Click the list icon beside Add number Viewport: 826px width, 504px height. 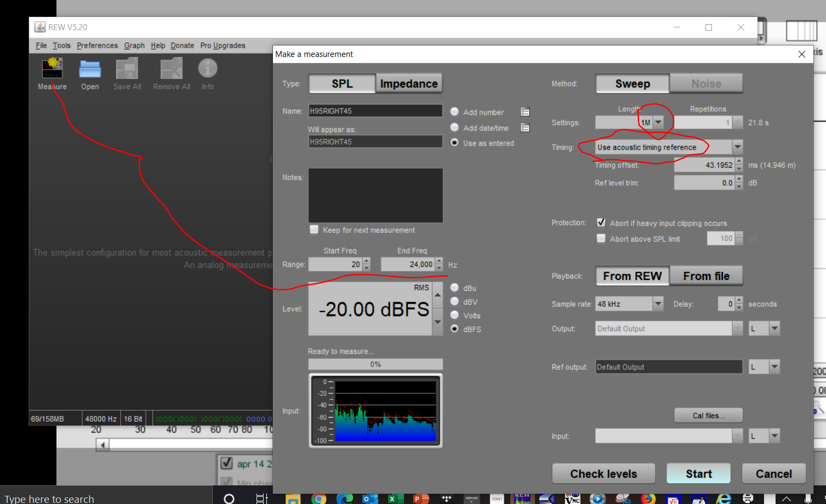(x=525, y=112)
